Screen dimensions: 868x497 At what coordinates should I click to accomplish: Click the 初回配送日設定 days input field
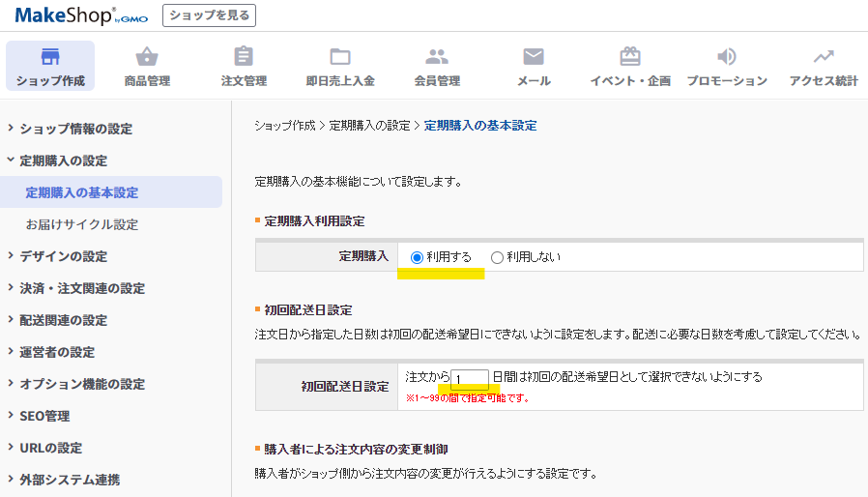tap(470, 379)
